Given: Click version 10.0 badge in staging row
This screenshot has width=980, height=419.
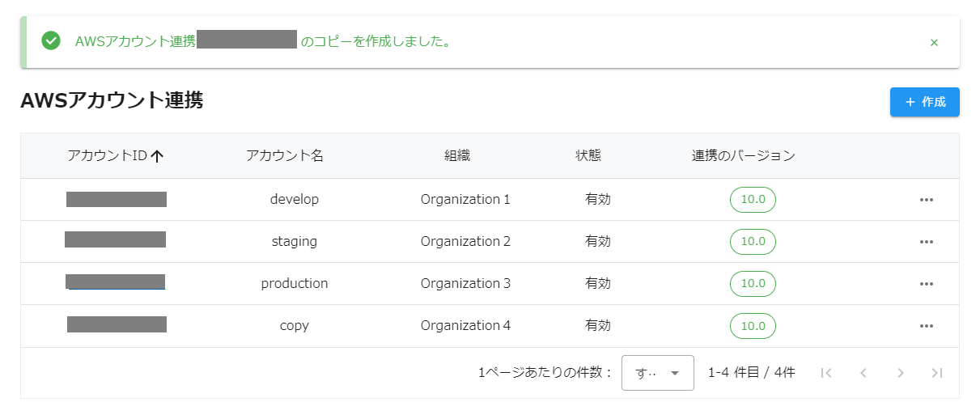Looking at the screenshot, I should [x=753, y=241].
